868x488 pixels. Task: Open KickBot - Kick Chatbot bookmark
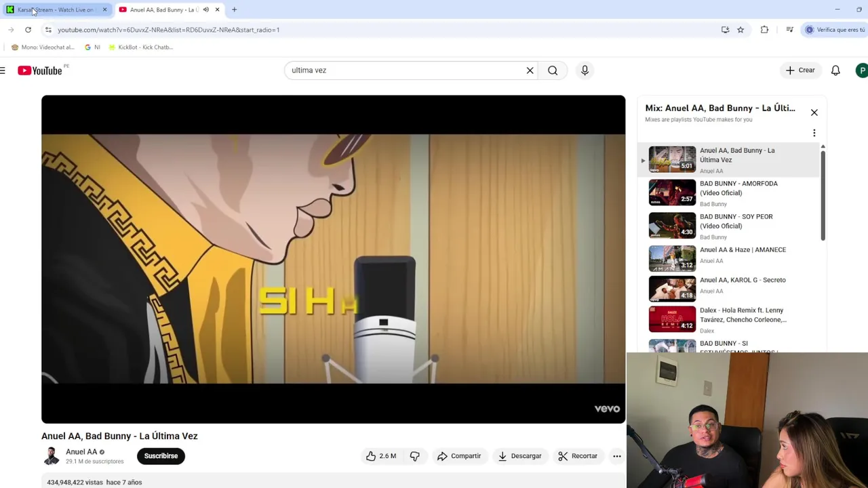coord(140,47)
